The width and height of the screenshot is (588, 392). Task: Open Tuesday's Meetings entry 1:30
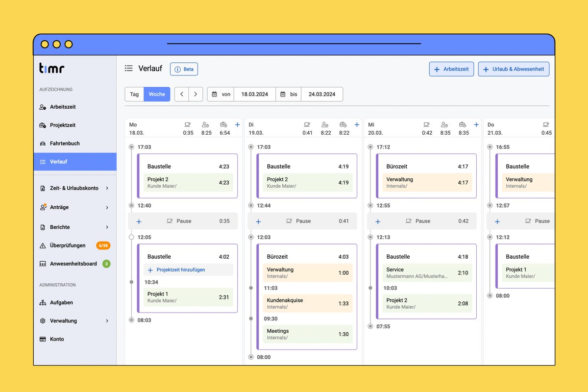308,334
